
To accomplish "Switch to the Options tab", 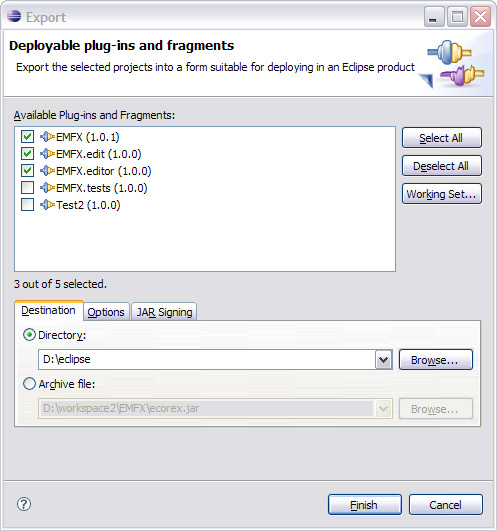I will [x=106, y=312].
